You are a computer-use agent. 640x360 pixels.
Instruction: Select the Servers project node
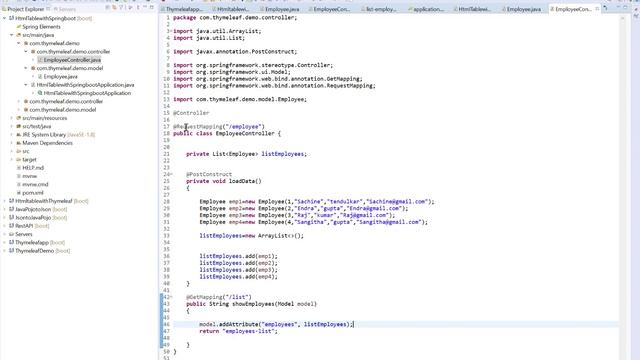[x=24, y=234]
